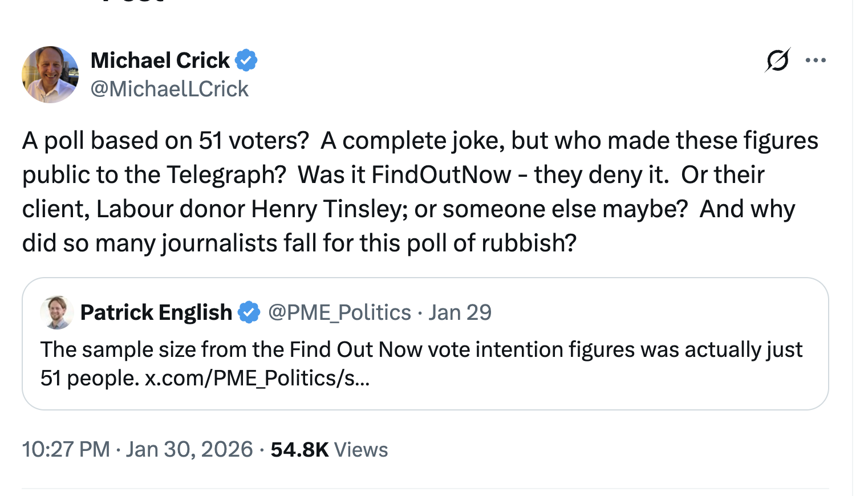Click the 10:27 PM post time
The height and width of the screenshot is (496, 868).
pos(66,449)
